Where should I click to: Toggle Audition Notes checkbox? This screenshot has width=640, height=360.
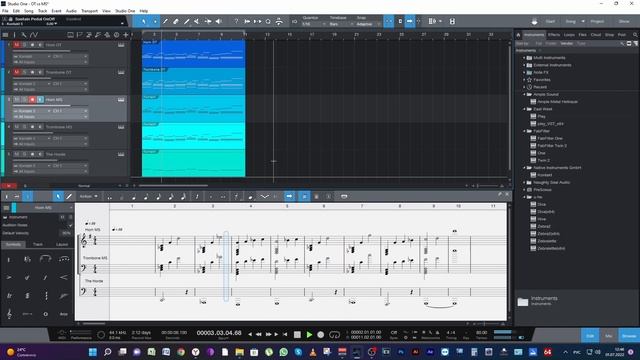pos(70,225)
